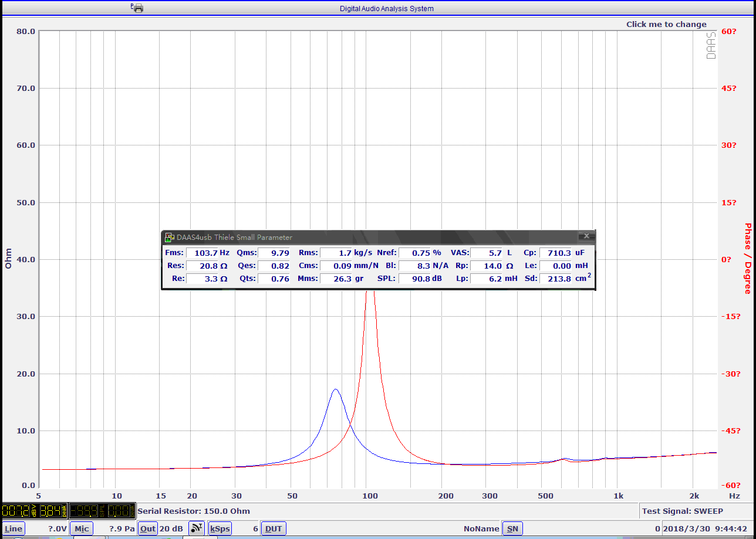Screen dimensions: 756x539
Task: Click the Test Signal: SWEEP status
Action: (683, 511)
